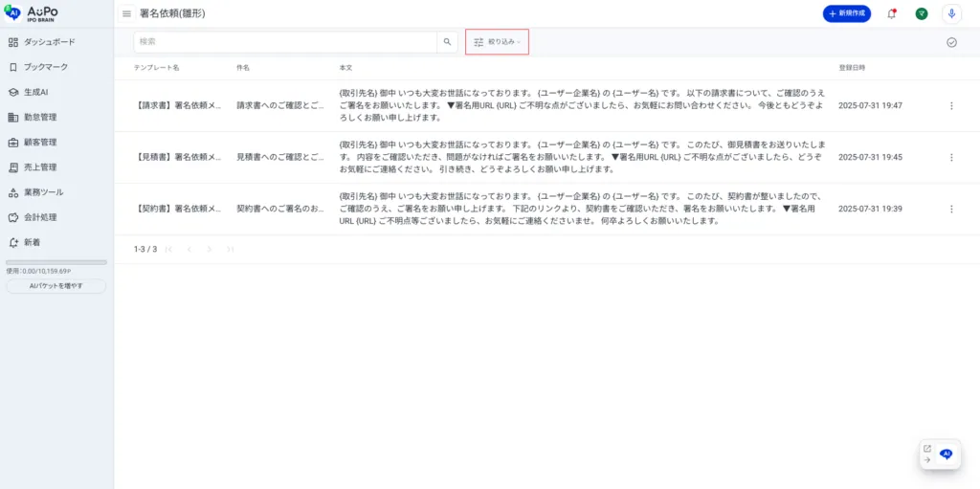Open 勤怠管理 sidebar item
980x489 pixels.
pos(56,117)
